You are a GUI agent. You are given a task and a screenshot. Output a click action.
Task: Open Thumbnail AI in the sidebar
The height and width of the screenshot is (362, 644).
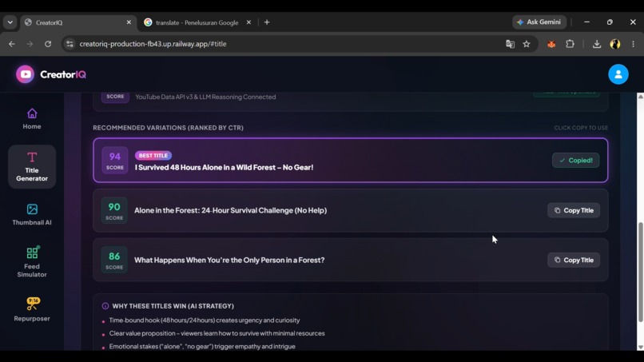coord(32,214)
